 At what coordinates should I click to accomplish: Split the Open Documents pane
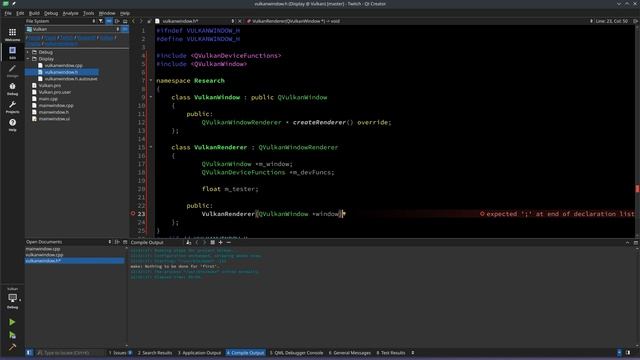117,242
